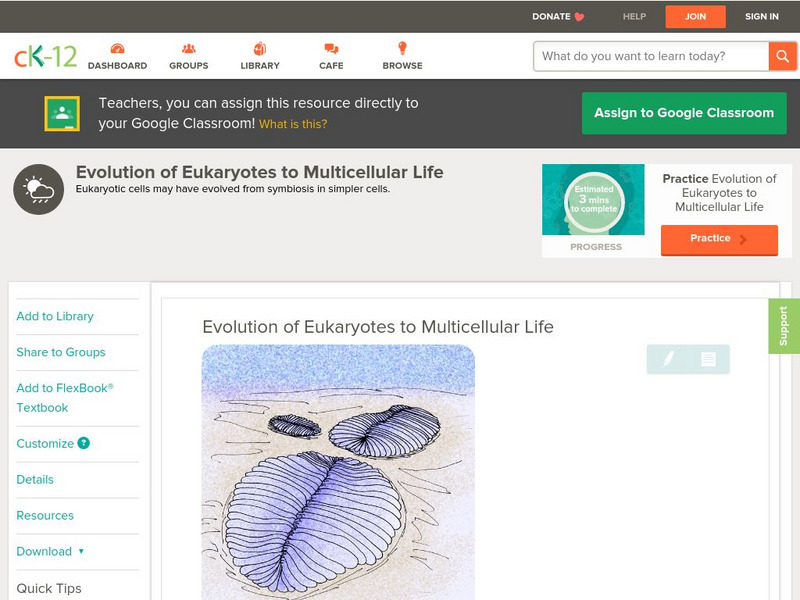Focus the 'What do you want to learn' search field
Screen dimensions: 800x600
point(650,56)
